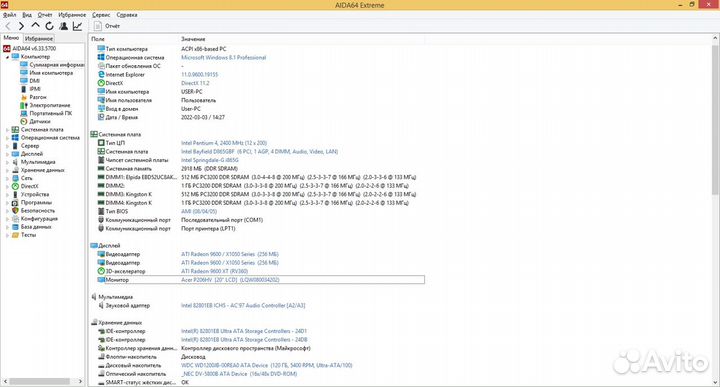Select the Безопасность shield icon

click(x=15, y=210)
